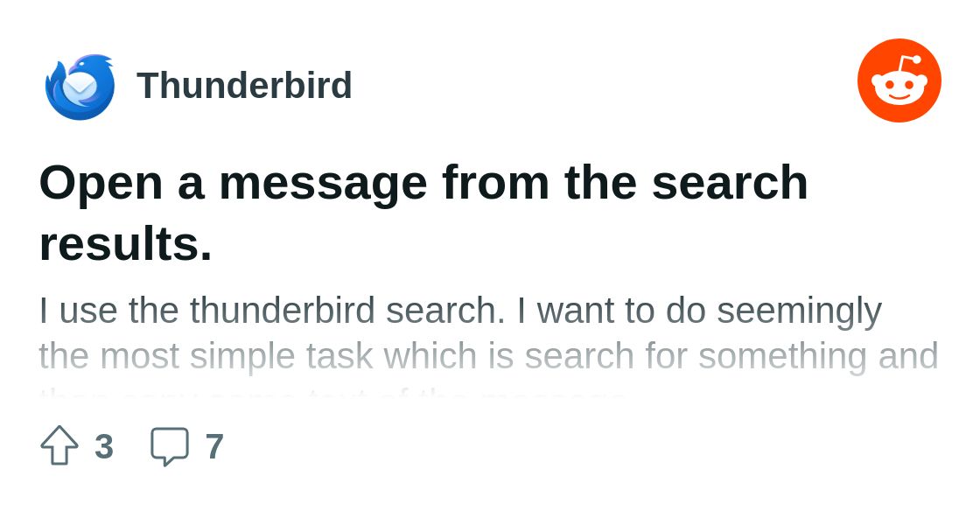
Task: Open comments via the speech bubble icon
Action: tap(170, 446)
